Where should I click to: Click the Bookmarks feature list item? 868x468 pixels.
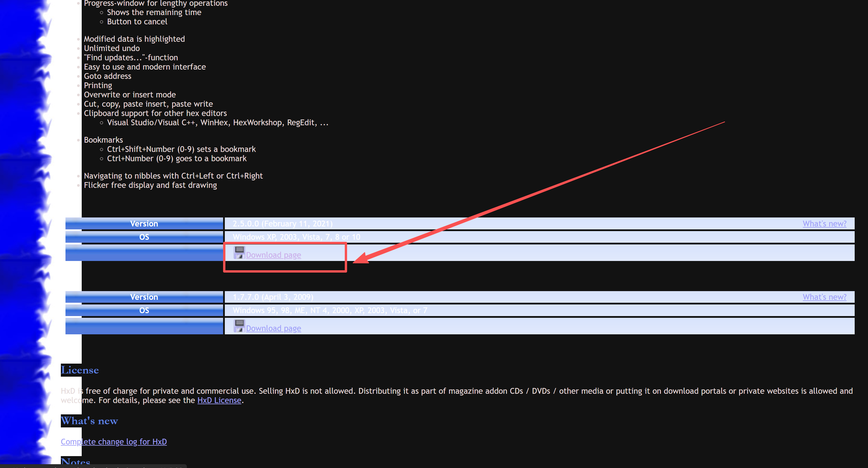click(103, 140)
